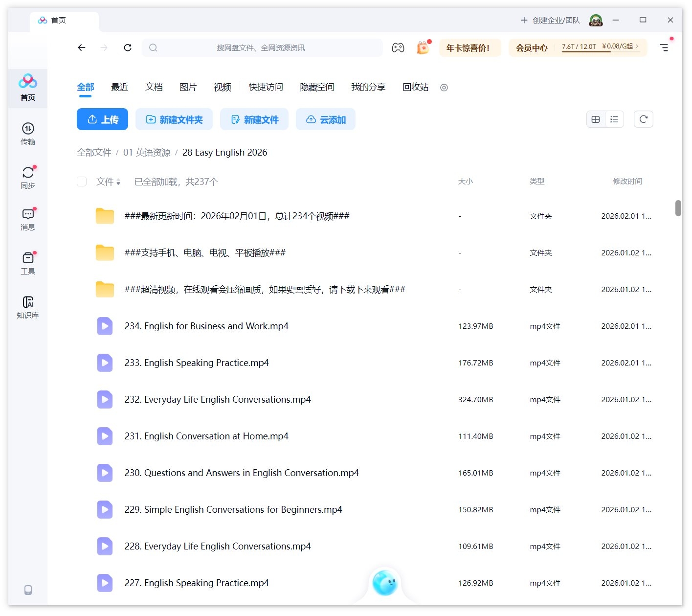Open the hamburger menu at top right

[x=664, y=47]
